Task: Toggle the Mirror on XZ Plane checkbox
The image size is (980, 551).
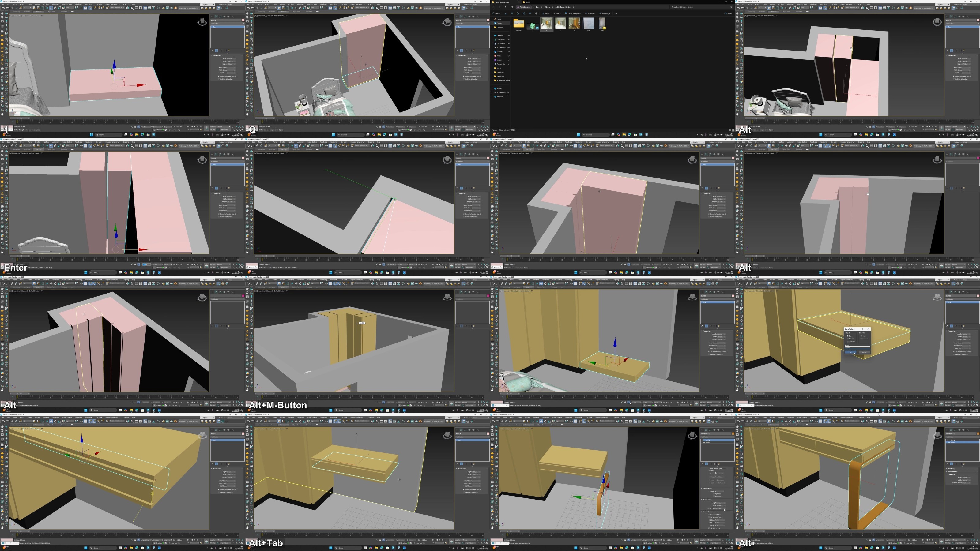Action: click(709, 515)
